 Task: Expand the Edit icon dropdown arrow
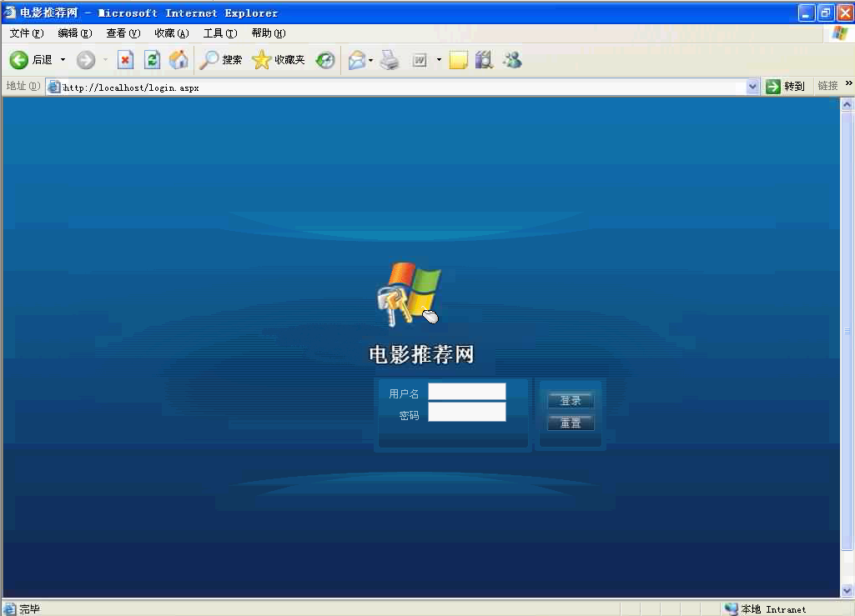pos(439,60)
